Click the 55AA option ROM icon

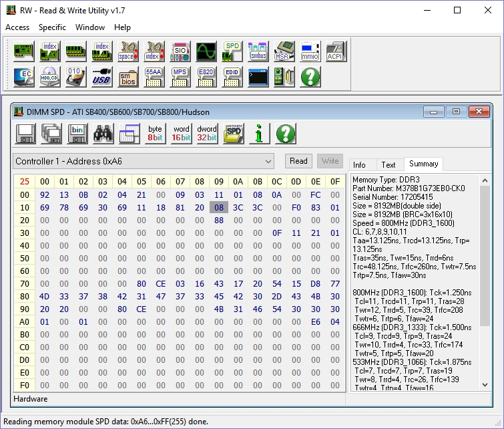click(154, 77)
